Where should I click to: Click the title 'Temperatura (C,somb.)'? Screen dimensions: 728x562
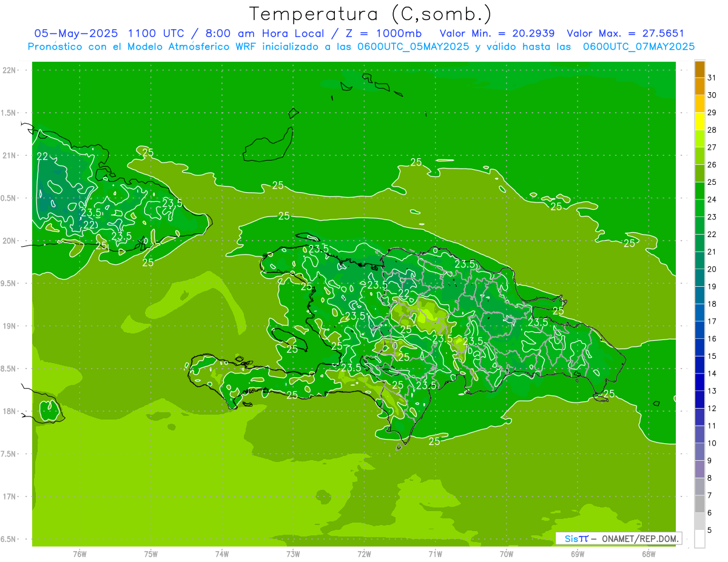point(371,14)
